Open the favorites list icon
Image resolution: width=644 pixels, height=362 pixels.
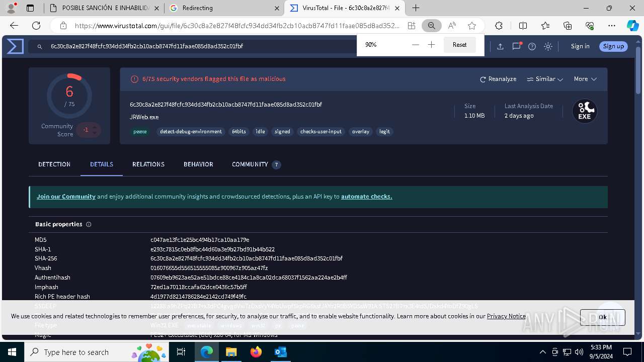[x=545, y=26]
